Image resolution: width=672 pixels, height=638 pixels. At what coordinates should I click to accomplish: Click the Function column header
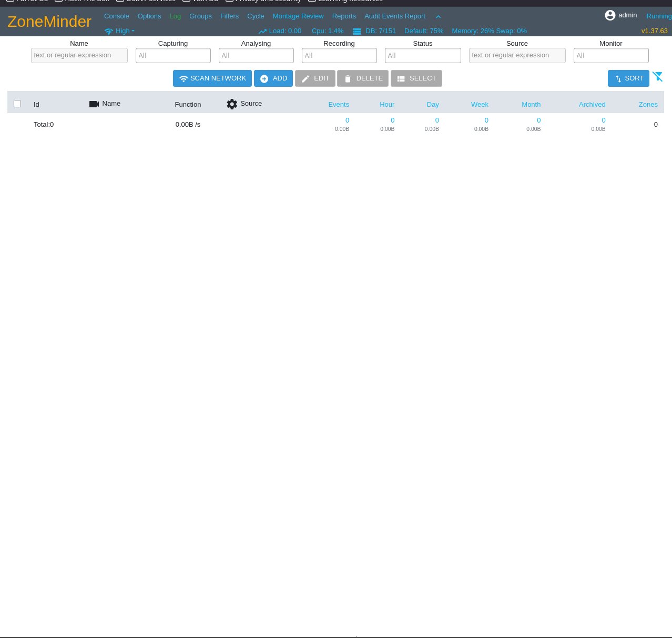point(188,105)
